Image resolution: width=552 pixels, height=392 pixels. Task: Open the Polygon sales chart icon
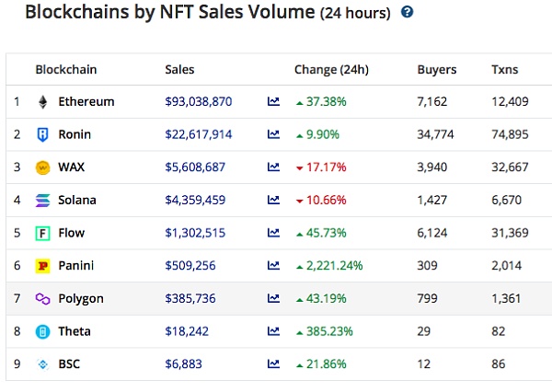pos(273,298)
